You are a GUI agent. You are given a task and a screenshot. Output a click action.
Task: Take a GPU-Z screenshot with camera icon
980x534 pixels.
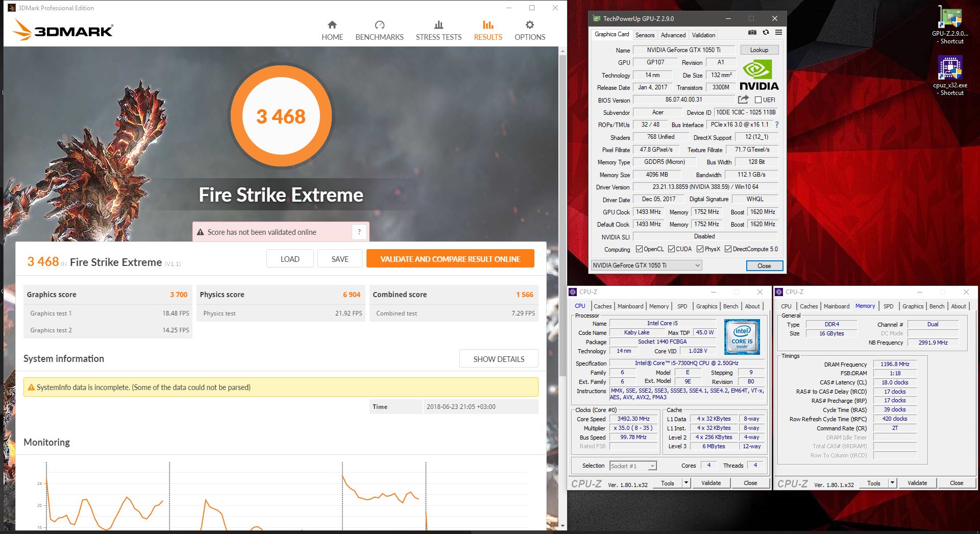(752, 32)
